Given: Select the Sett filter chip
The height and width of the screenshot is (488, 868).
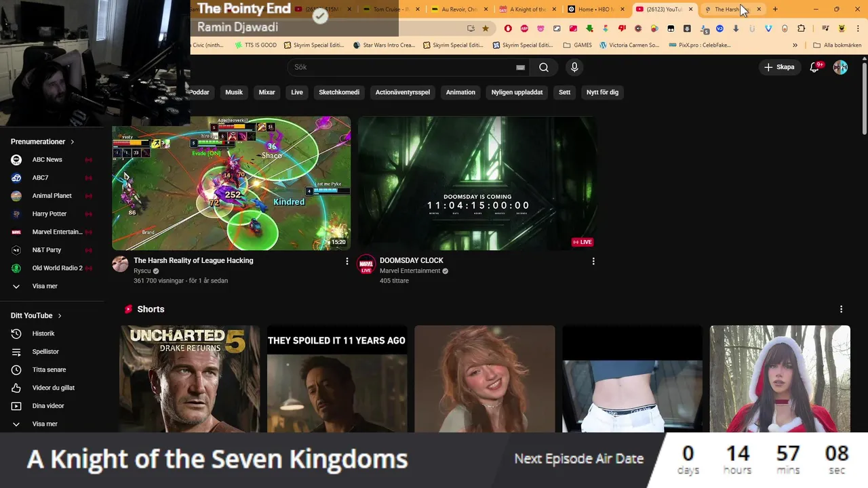Looking at the screenshot, I should click(x=565, y=92).
